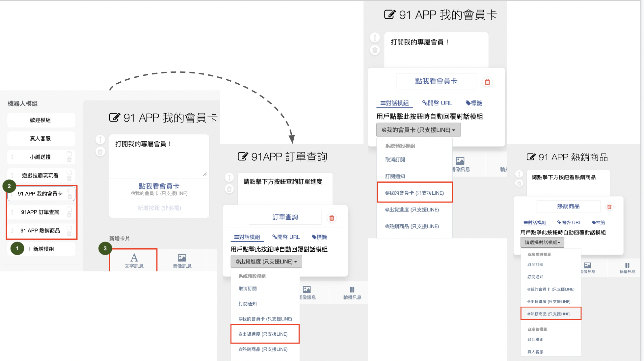Delete the 熱銷商品 button with red trash icon
The height and width of the screenshot is (361, 644).
click(609, 207)
